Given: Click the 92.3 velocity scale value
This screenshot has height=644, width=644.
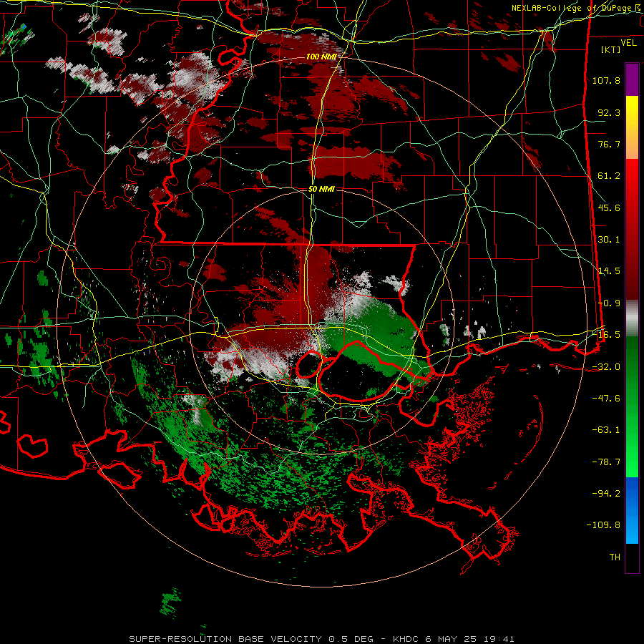Looking at the screenshot, I should [x=609, y=112].
